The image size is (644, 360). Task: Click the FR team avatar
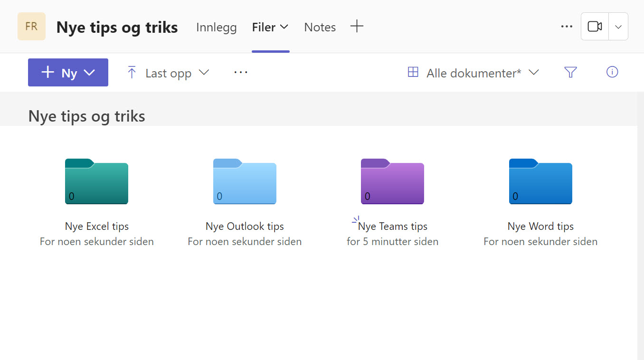[31, 27]
